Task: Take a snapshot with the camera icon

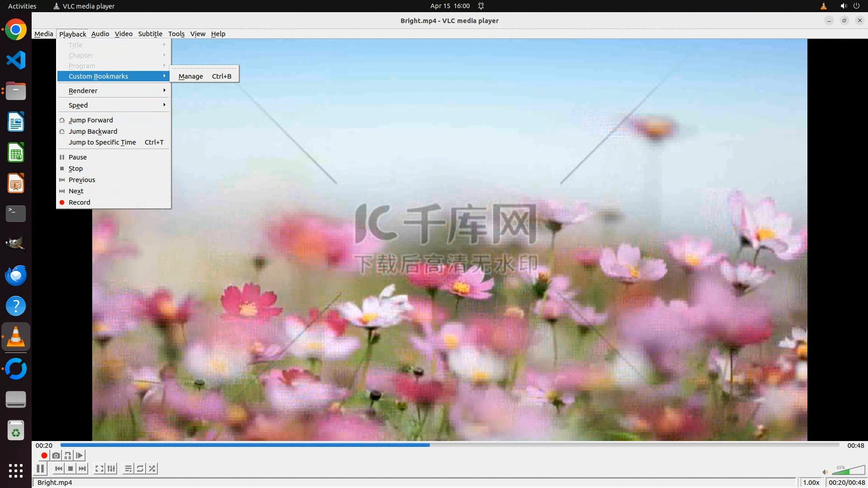Action: (56, 455)
